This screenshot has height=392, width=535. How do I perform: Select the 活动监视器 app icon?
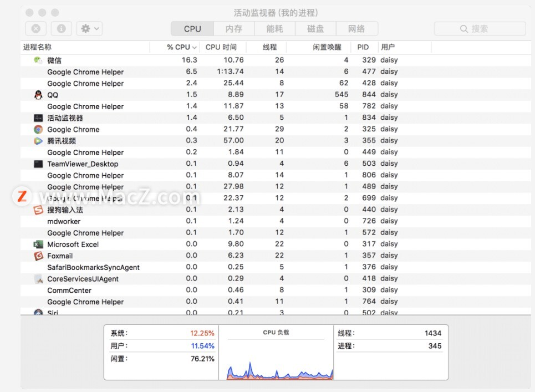38,118
